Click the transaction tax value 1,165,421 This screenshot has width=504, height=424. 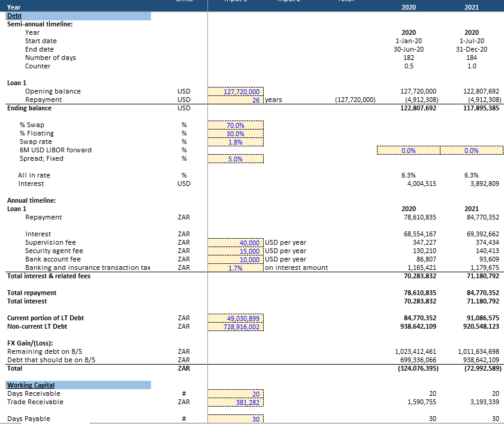[422, 267]
